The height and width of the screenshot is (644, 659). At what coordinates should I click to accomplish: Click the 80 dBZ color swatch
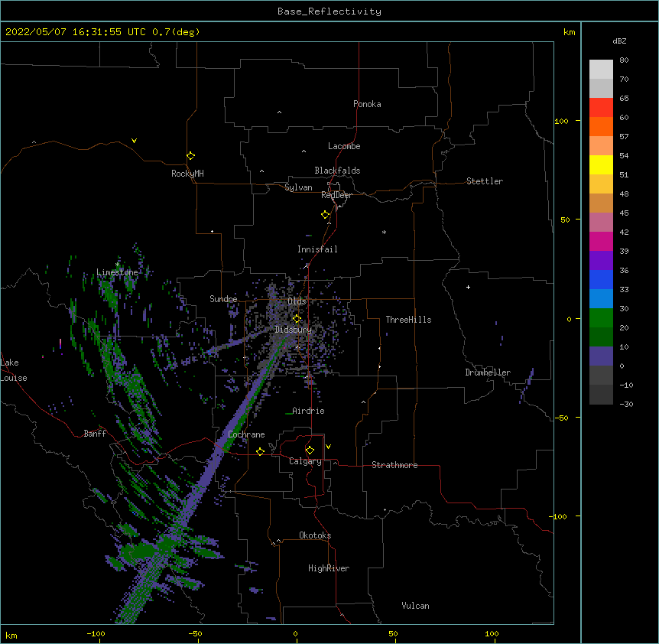(601, 70)
